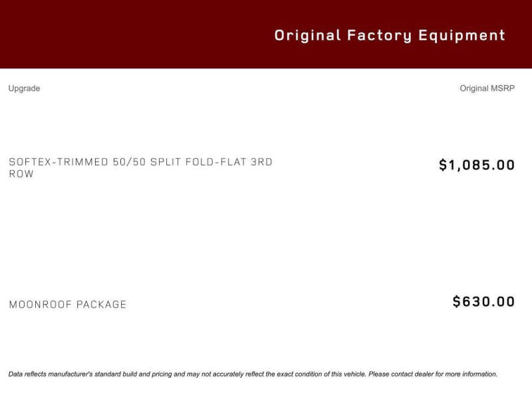Click the $630.00 price
The height and width of the screenshot is (399, 532).
coord(483,301)
